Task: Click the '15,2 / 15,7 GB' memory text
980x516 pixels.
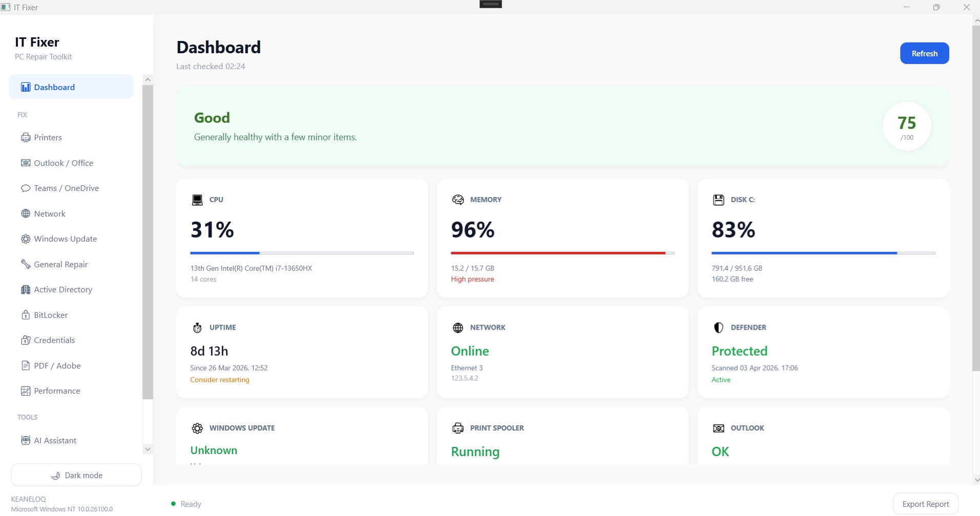Action: (x=472, y=268)
